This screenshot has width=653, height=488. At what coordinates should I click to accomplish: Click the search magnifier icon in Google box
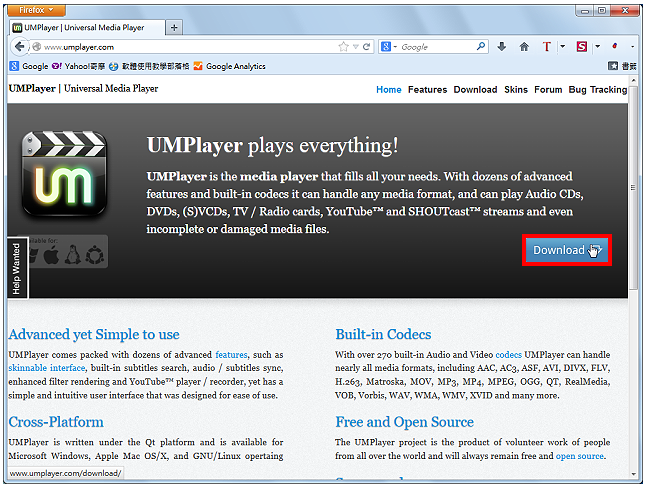click(481, 46)
